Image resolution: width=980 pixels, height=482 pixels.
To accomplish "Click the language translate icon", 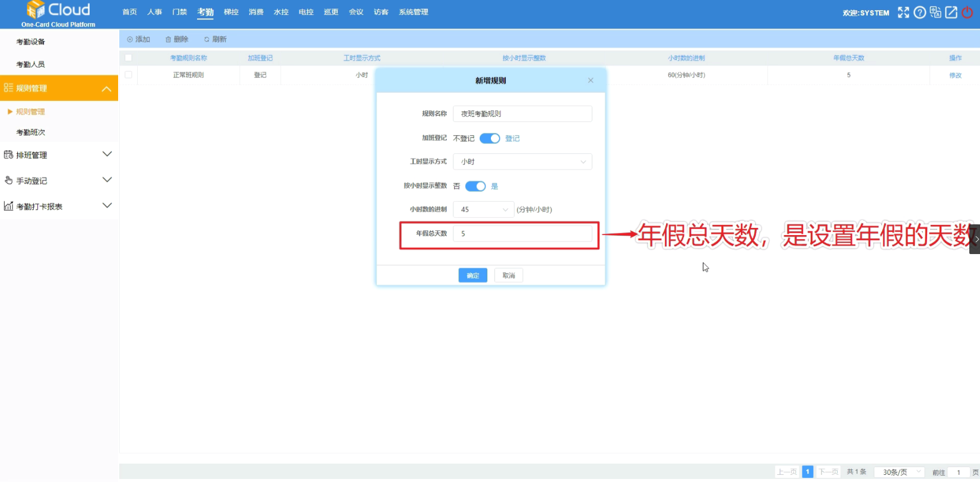I will coord(935,12).
